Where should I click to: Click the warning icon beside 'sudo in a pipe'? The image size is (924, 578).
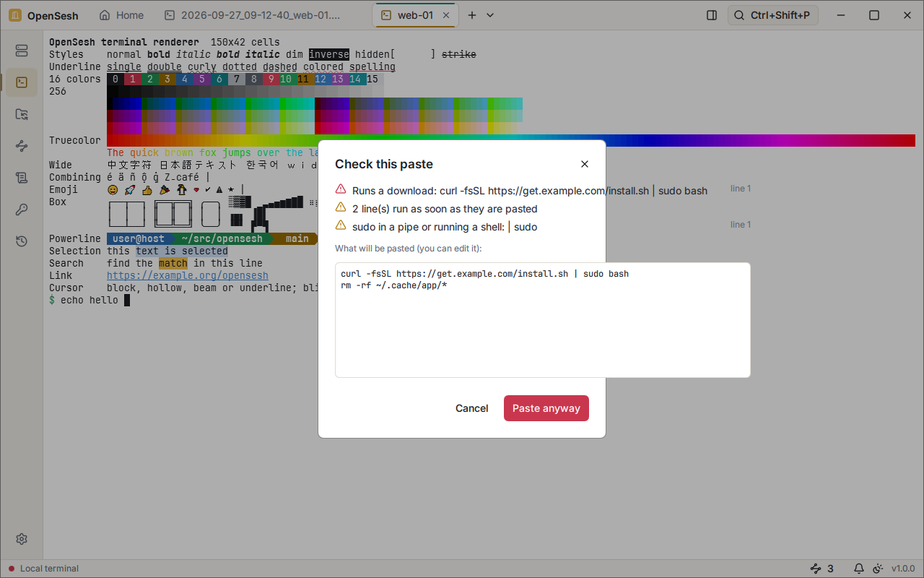point(341,225)
